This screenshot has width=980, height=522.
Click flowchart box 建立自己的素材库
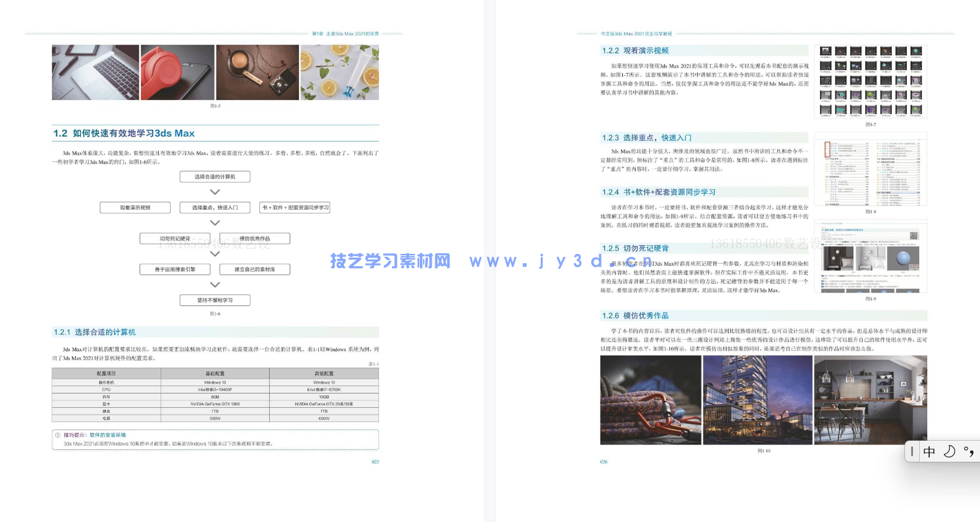255,269
